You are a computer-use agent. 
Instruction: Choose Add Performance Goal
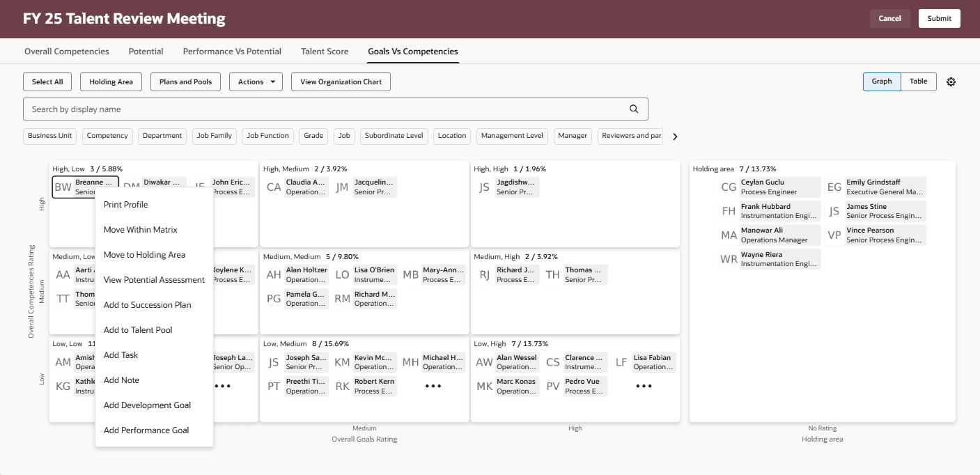click(x=154, y=430)
